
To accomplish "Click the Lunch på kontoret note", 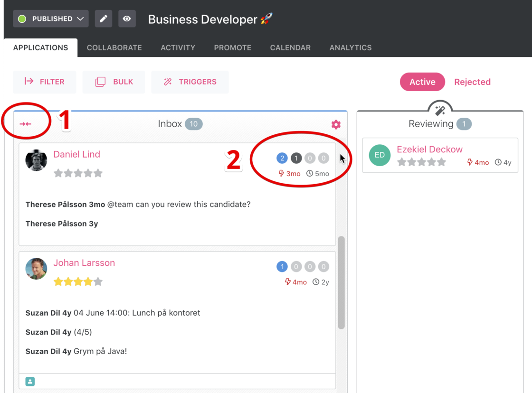I will [113, 313].
